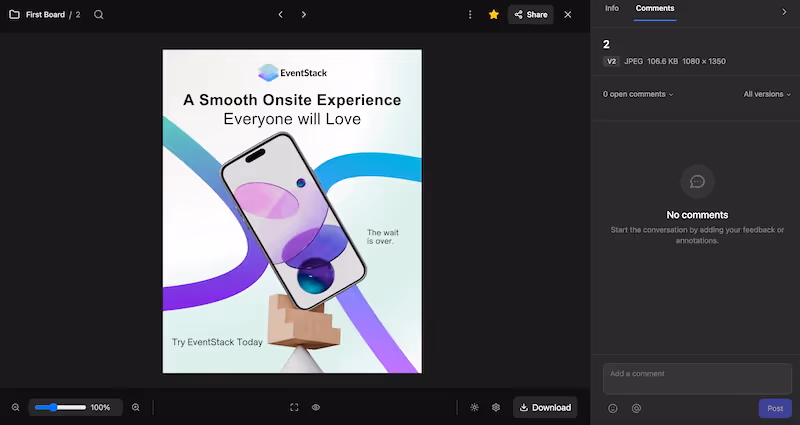Adjust the zoom level slider

point(60,407)
